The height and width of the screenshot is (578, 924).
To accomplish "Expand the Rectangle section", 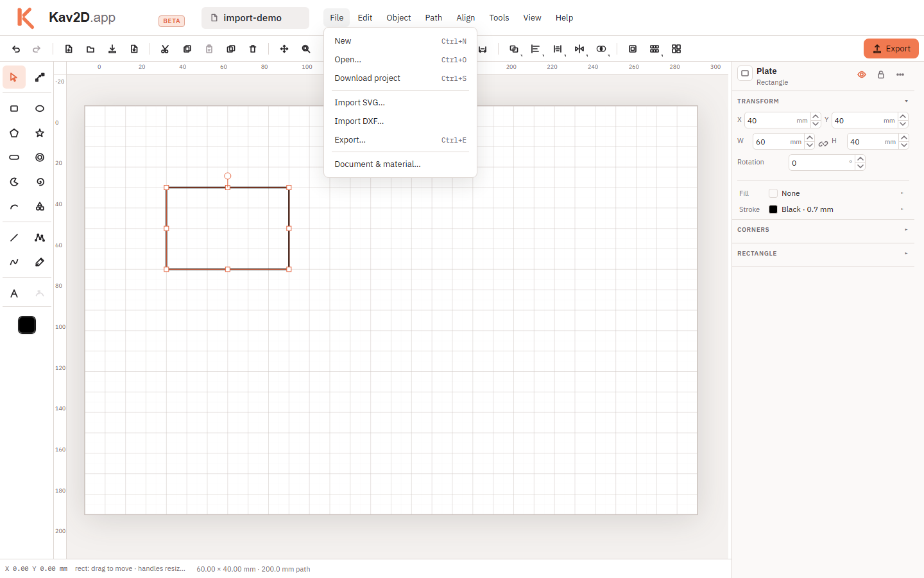I will click(x=823, y=254).
